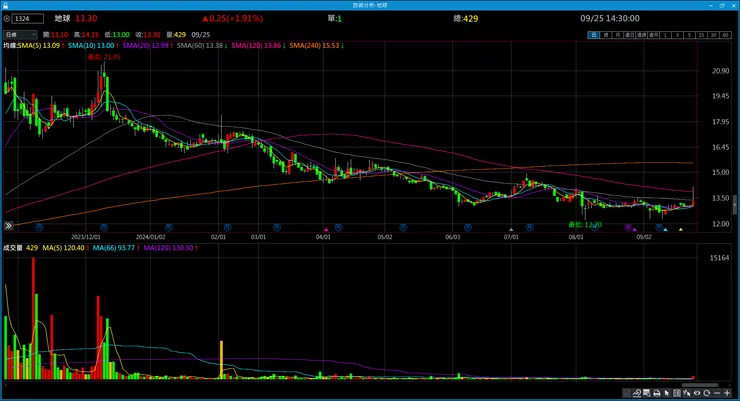Click the volume MA(66) 93.77 label
This screenshot has height=401, width=740.
pyautogui.click(x=114, y=248)
